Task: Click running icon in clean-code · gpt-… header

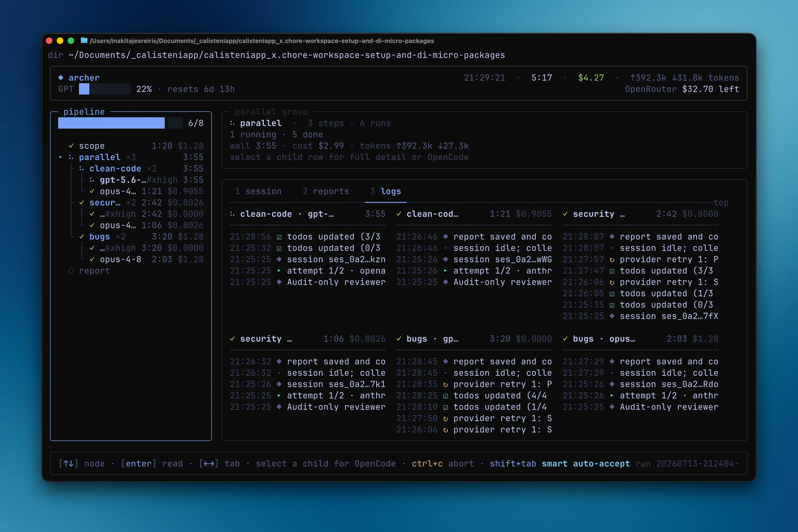Action: click(x=232, y=214)
